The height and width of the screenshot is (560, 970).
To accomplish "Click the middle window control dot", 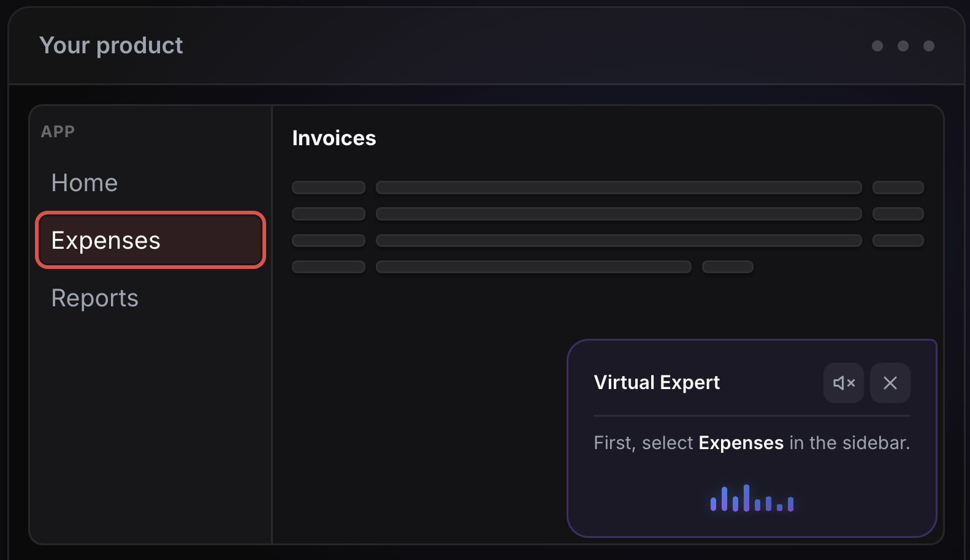I will [x=903, y=46].
